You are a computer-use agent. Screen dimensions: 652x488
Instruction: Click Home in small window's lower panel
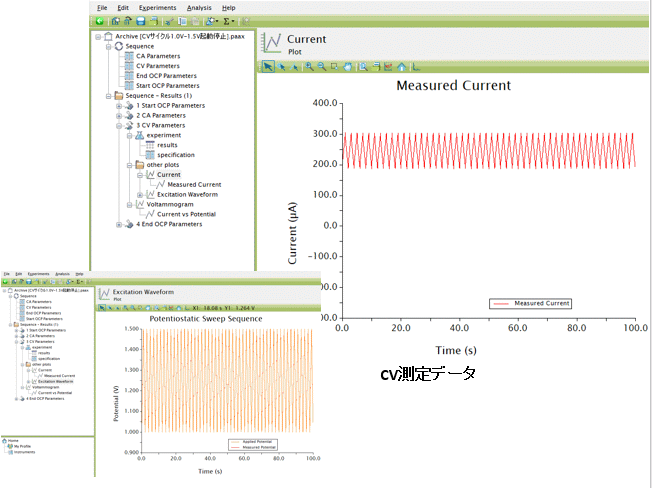13,441
